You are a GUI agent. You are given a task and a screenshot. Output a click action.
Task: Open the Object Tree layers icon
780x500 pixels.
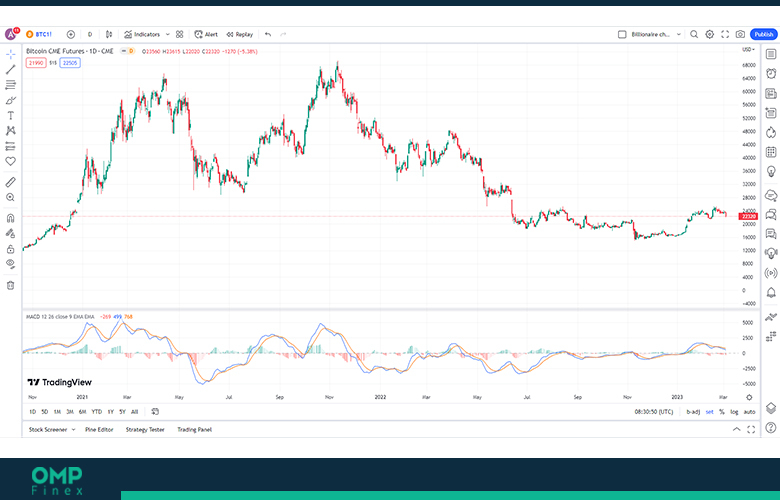[x=771, y=408]
